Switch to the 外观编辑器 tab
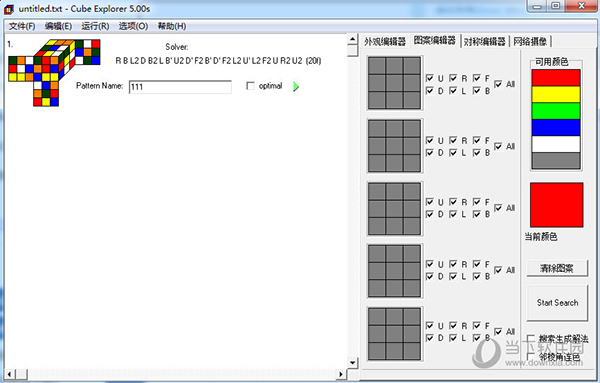This screenshot has width=600, height=383. click(x=385, y=41)
